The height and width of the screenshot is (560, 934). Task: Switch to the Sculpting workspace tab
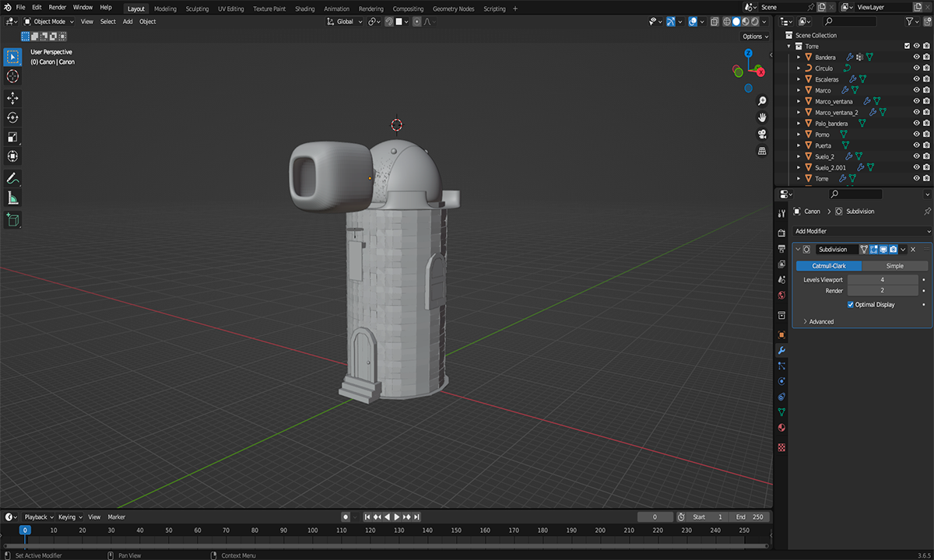pos(197,9)
